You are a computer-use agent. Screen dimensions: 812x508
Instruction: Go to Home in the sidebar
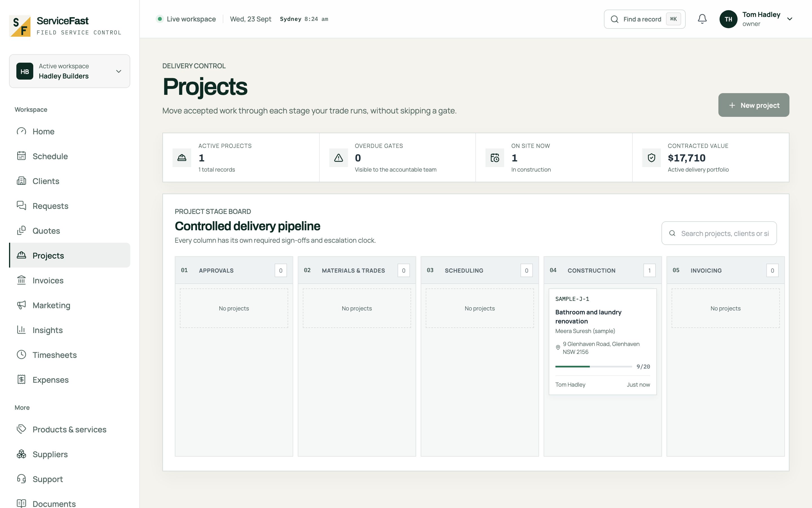point(69,131)
